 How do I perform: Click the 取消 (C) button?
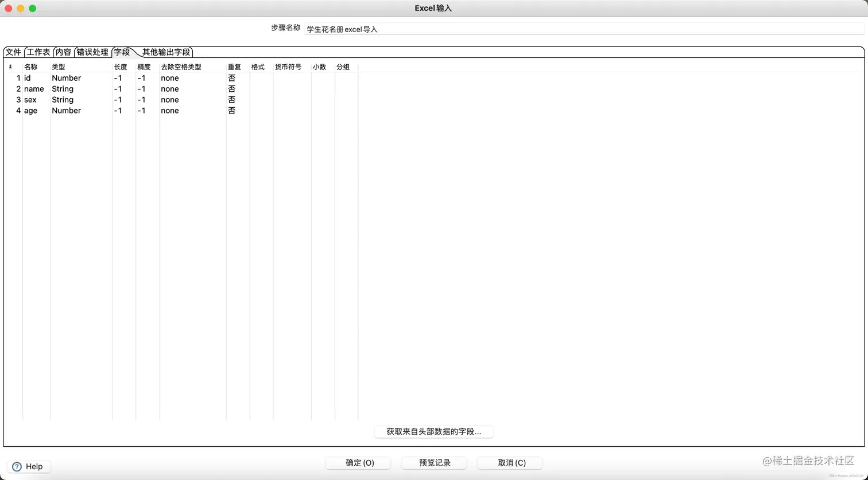coord(510,463)
